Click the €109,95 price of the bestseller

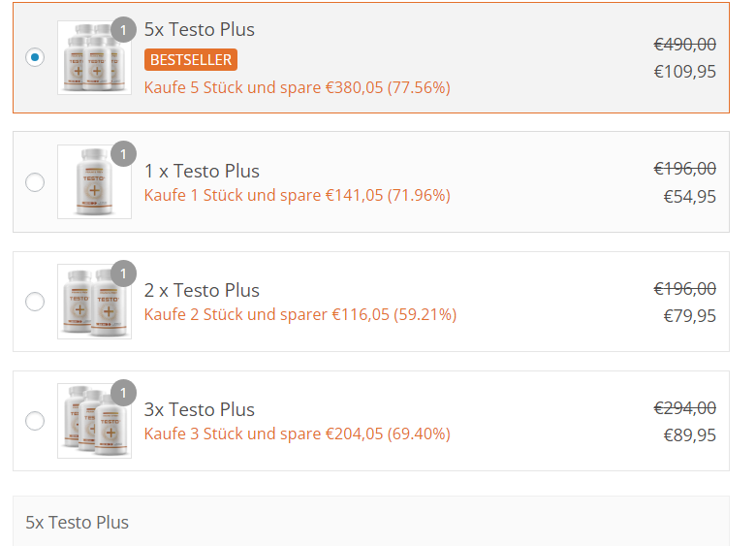coord(684,72)
